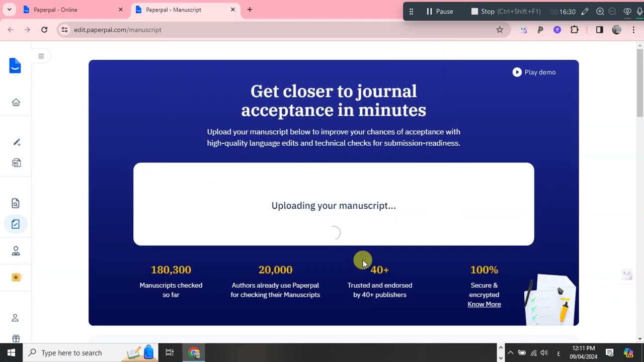The image size is (644, 362).
Task: Open a new browser tab
Action: pos(250,10)
